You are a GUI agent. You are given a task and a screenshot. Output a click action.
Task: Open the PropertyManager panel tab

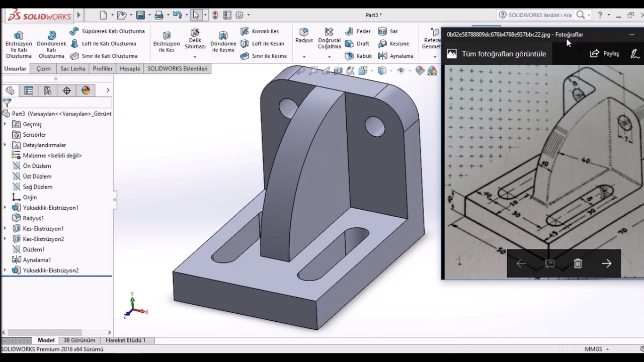(29, 90)
